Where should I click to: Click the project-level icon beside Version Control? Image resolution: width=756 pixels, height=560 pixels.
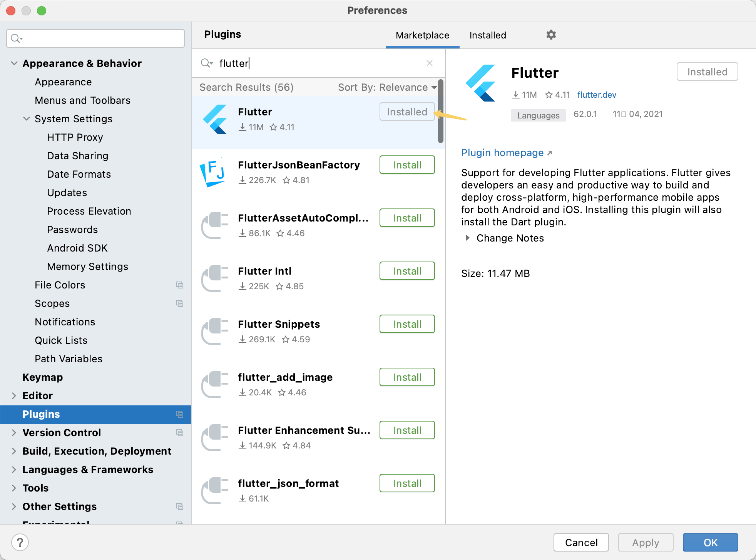point(179,433)
